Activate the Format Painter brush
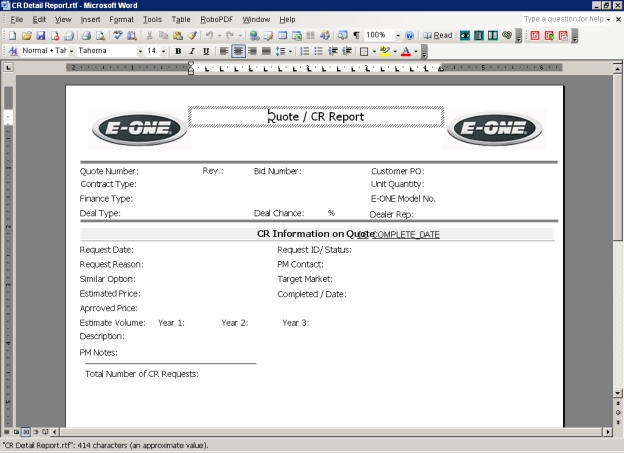Screen dimensions: 624x453 tap(192, 35)
